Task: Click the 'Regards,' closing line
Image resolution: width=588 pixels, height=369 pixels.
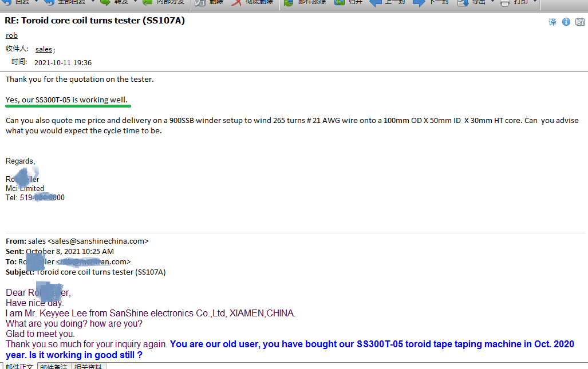Action: pyautogui.click(x=20, y=161)
